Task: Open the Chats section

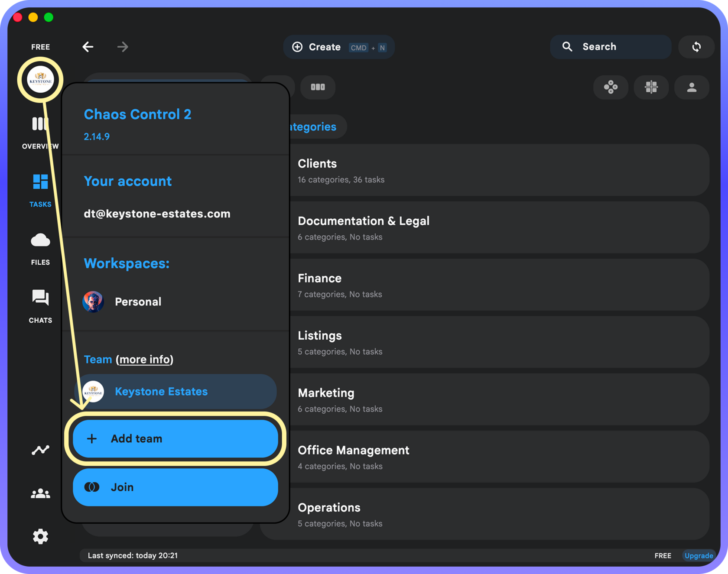Action: coord(40,306)
